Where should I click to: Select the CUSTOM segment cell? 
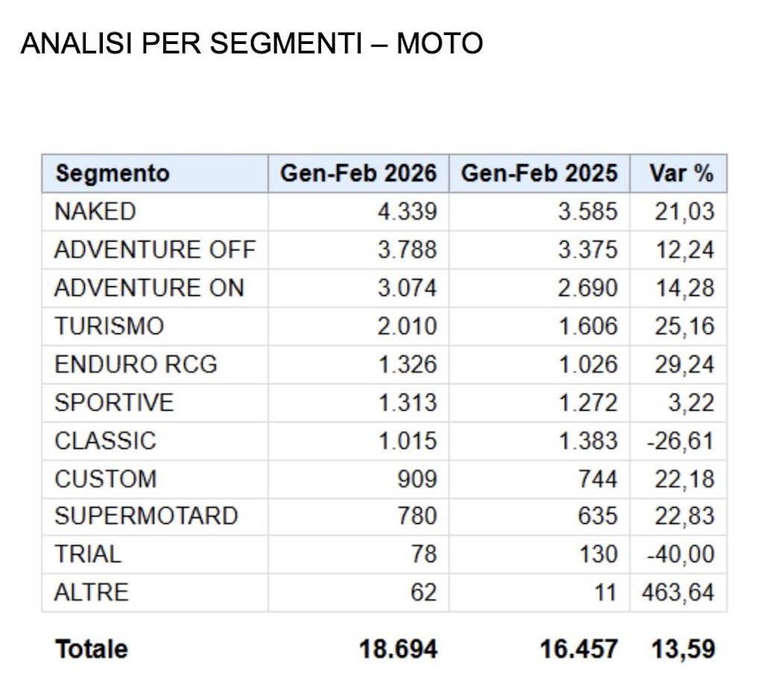point(106,479)
